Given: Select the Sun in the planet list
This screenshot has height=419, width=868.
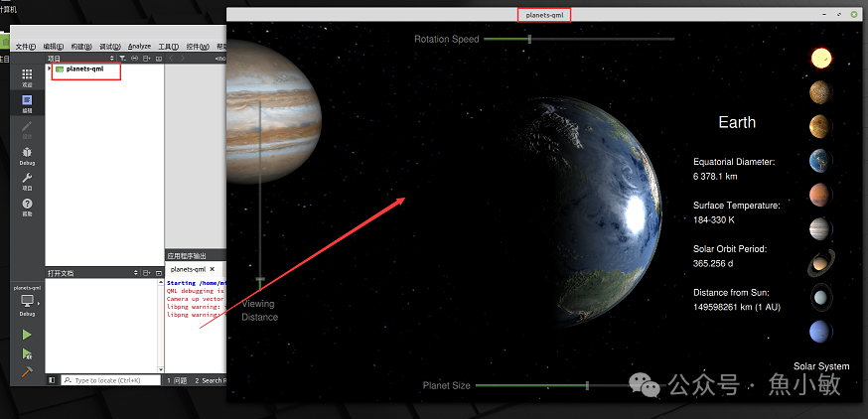Looking at the screenshot, I should 820,59.
